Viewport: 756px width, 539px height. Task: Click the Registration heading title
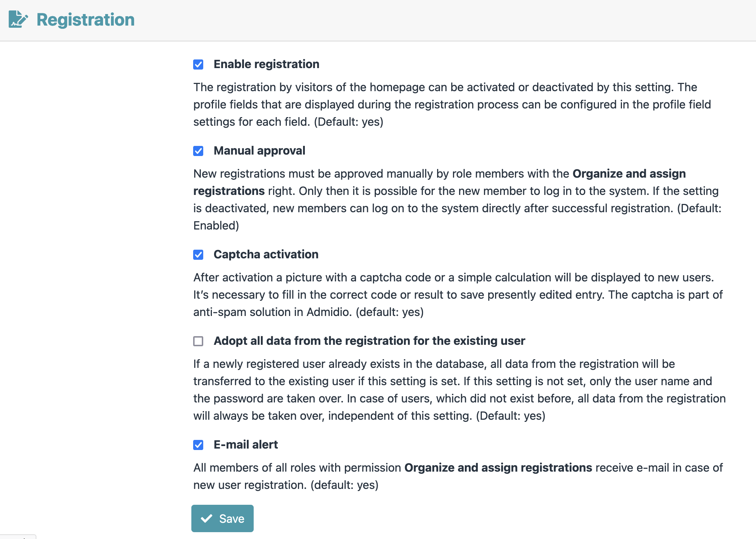(85, 19)
